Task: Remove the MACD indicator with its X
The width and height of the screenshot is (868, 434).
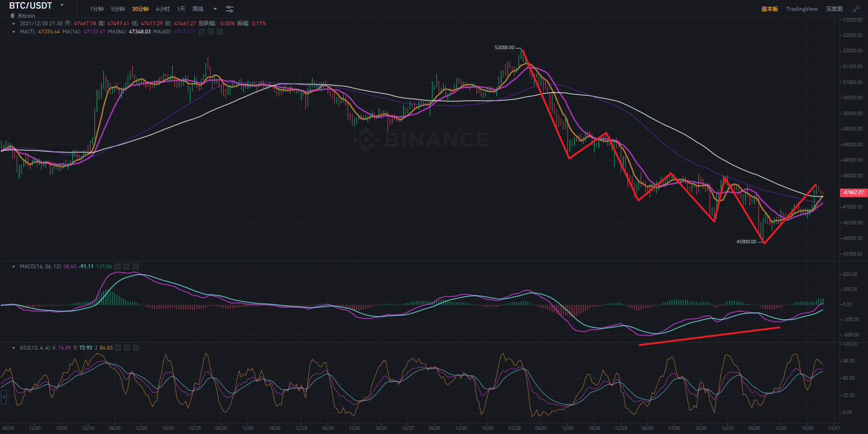Action: point(136,266)
